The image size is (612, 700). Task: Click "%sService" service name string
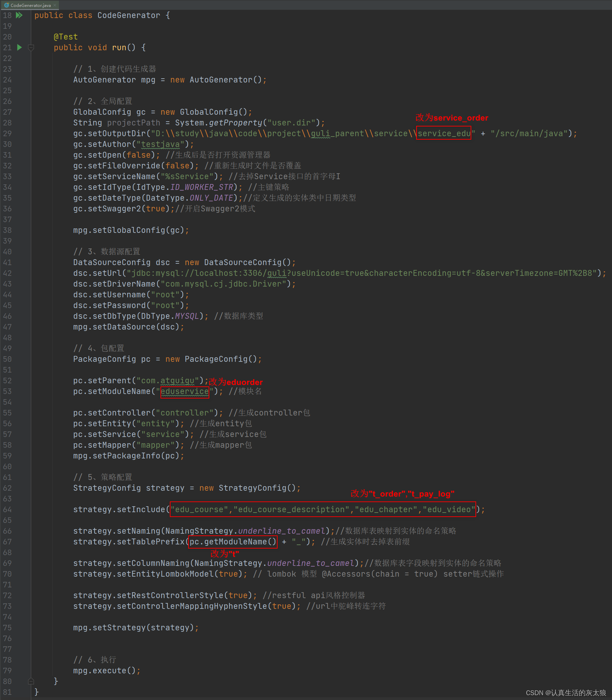[x=187, y=176]
